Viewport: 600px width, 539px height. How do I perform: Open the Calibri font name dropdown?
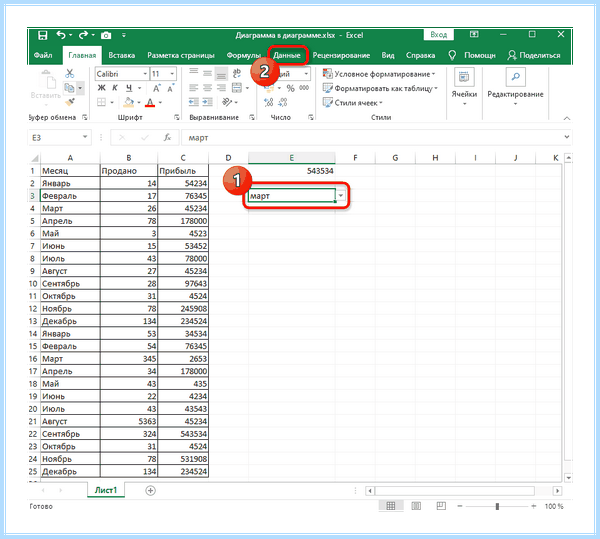(145, 74)
